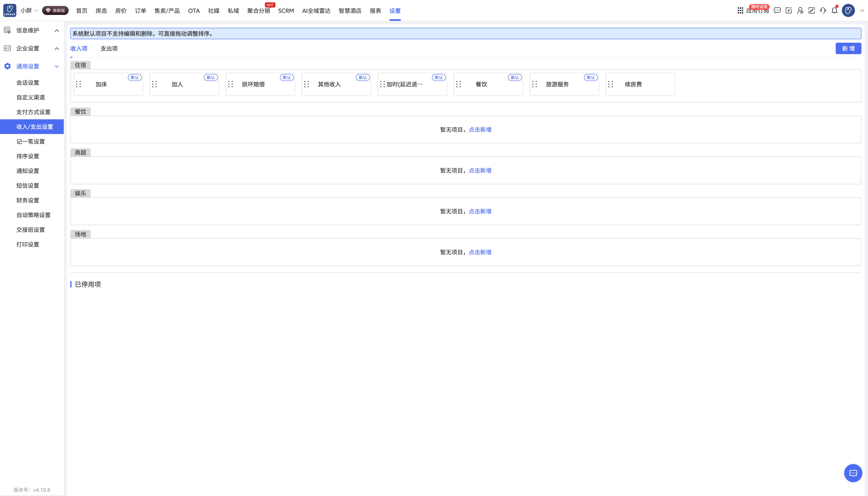The width and height of the screenshot is (868, 496).
Task: Expand the 信息维护 section chevron
Action: pos(57,31)
